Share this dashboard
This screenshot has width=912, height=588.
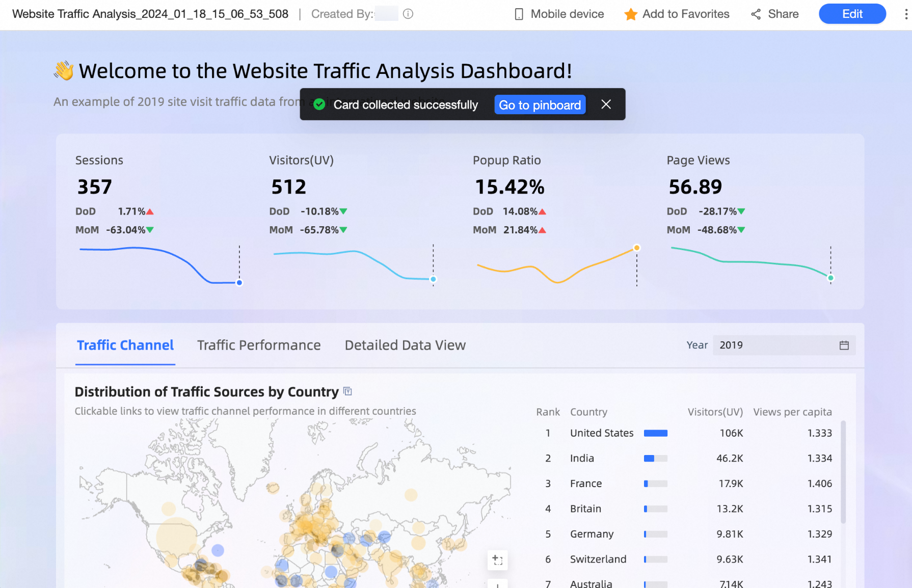point(774,14)
